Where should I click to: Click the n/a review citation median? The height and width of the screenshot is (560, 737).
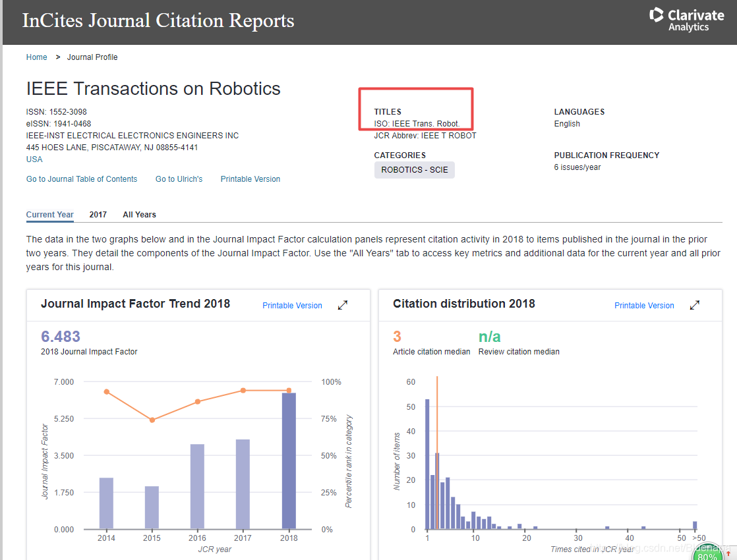(489, 337)
